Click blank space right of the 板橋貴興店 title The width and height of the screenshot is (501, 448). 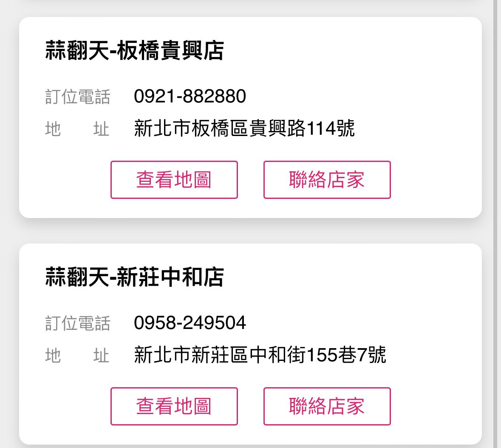point(348,51)
